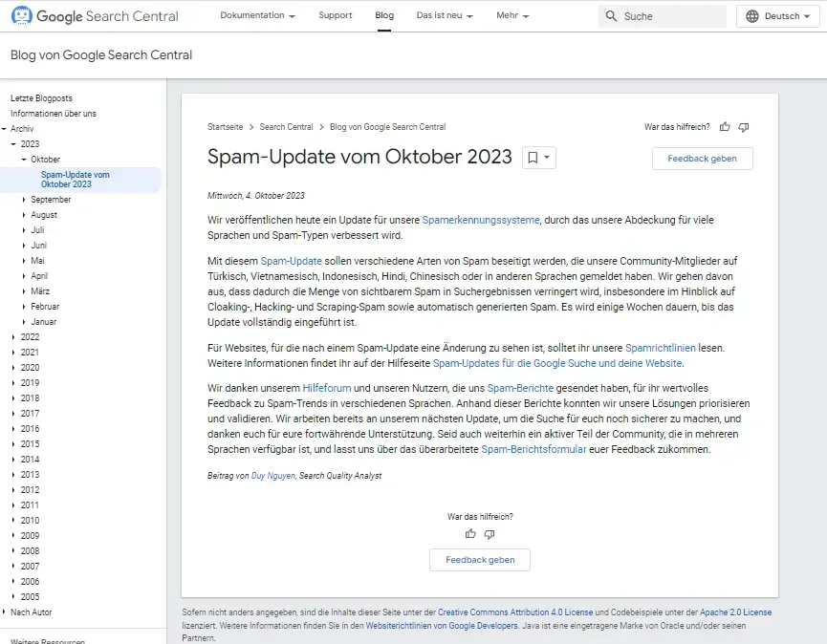Image resolution: width=827 pixels, height=644 pixels.
Task: Expand the September tree node
Action: (24, 199)
